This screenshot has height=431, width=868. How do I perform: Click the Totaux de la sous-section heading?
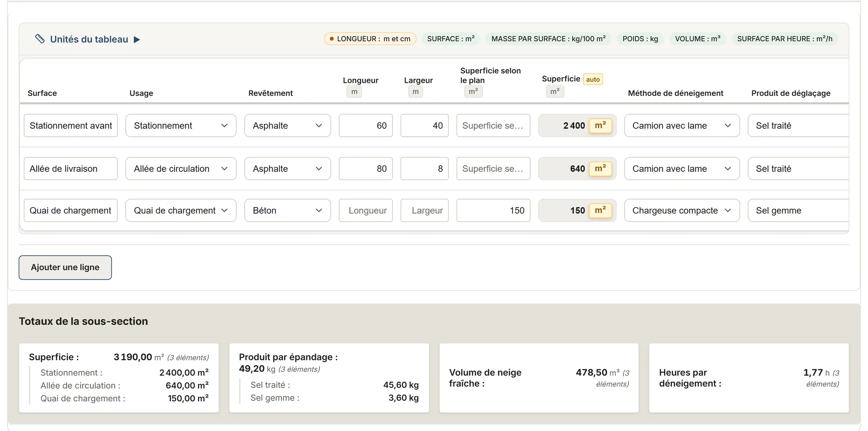[83, 321]
